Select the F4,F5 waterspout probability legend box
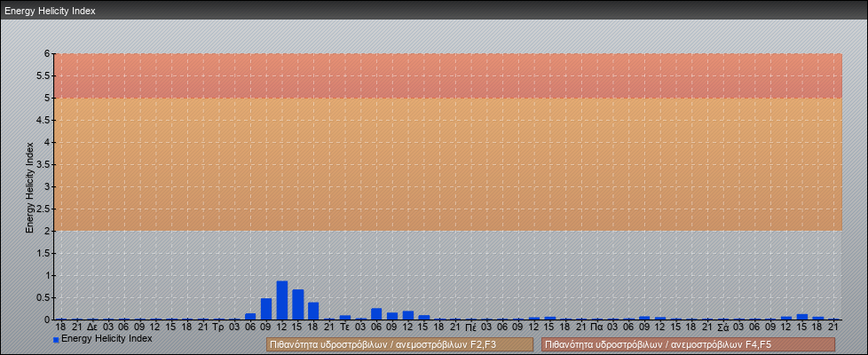Screen dimensions: 868x355 point(688,344)
